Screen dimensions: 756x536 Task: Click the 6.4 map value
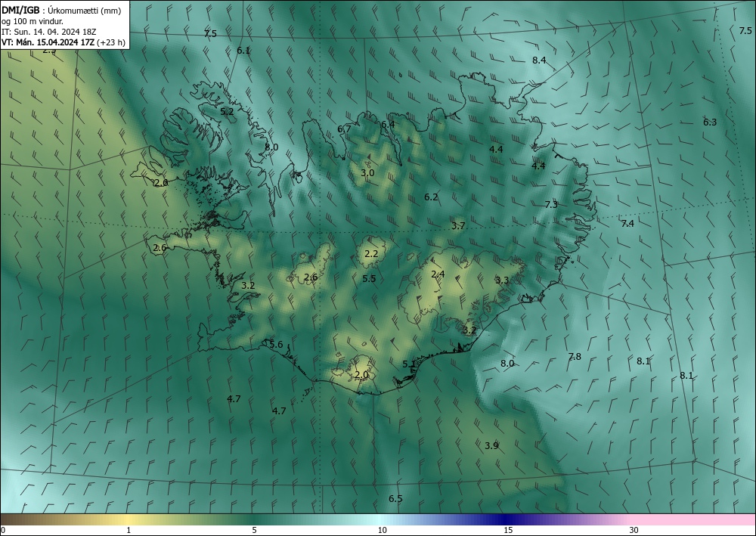388,124
